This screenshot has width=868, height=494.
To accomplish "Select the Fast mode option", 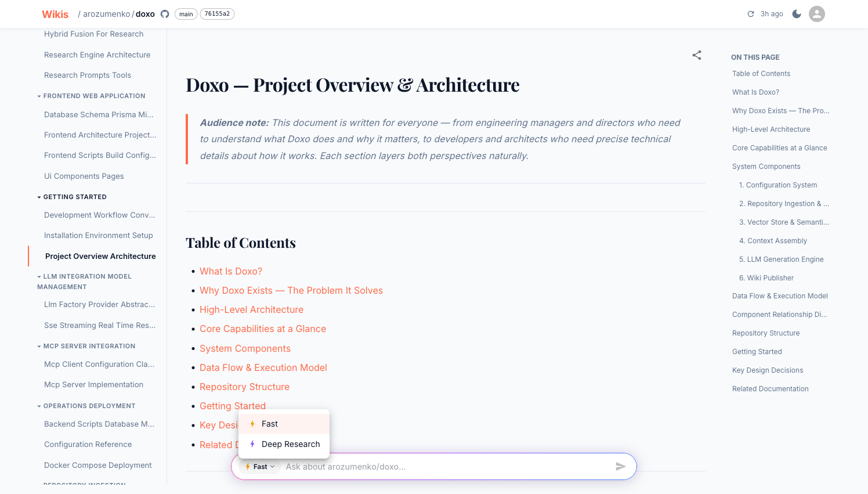I will pos(284,424).
